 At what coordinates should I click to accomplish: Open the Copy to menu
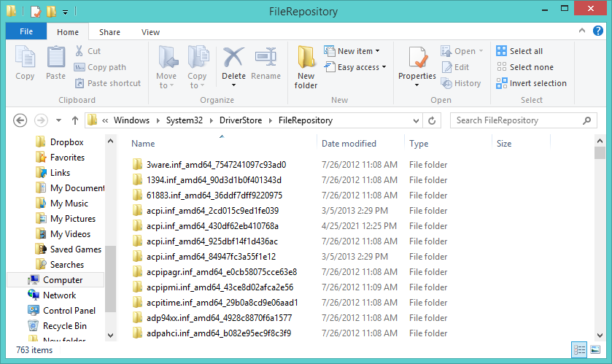pos(197,67)
